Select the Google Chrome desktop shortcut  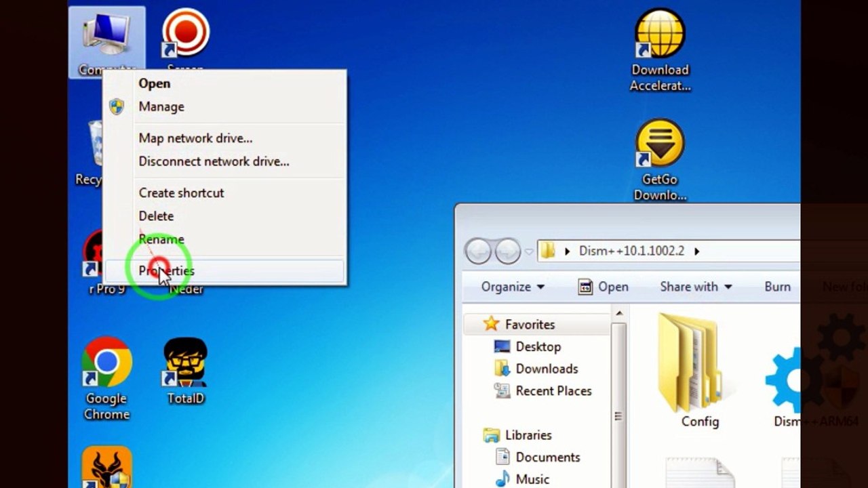tap(106, 378)
